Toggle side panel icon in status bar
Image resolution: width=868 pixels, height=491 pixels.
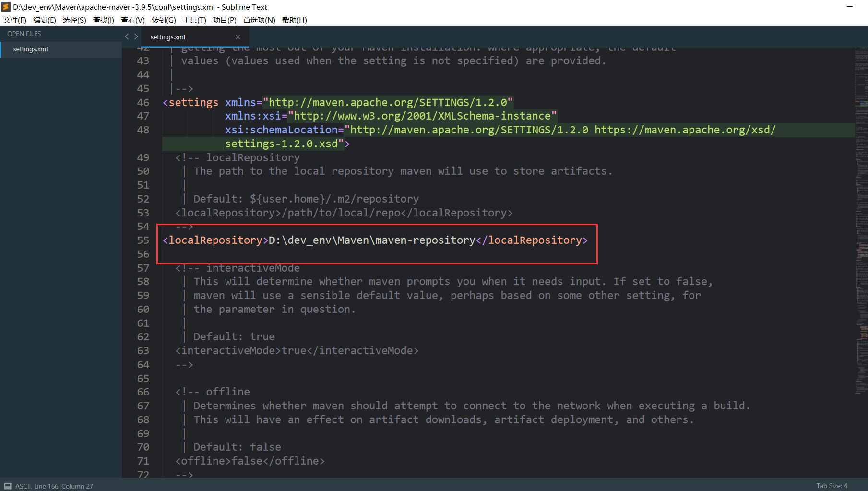pyautogui.click(x=8, y=486)
